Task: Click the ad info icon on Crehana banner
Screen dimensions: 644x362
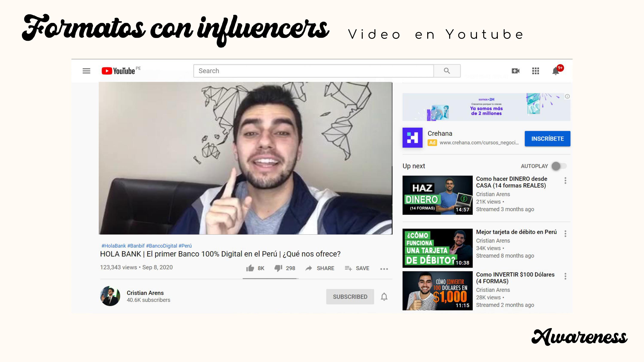Action: click(x=567, y=97)
